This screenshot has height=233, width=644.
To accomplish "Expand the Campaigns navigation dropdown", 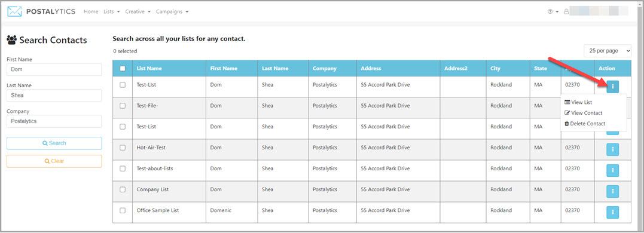I will tap(172, 12).
